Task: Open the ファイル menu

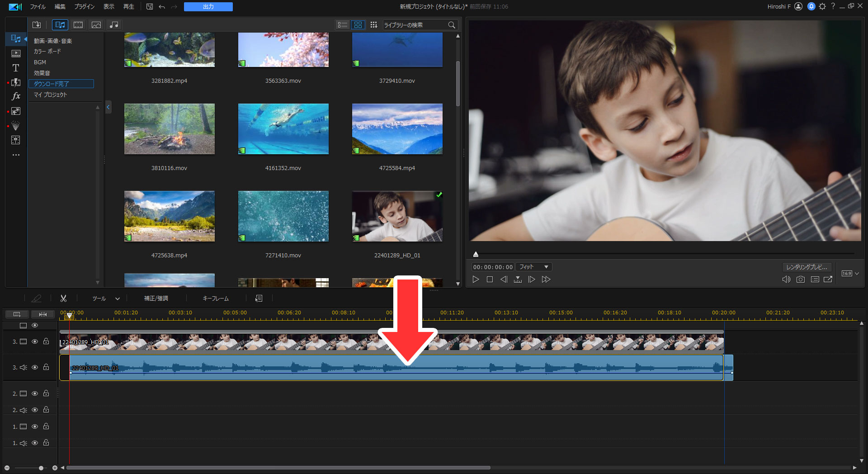Action: tap(38, 7)
